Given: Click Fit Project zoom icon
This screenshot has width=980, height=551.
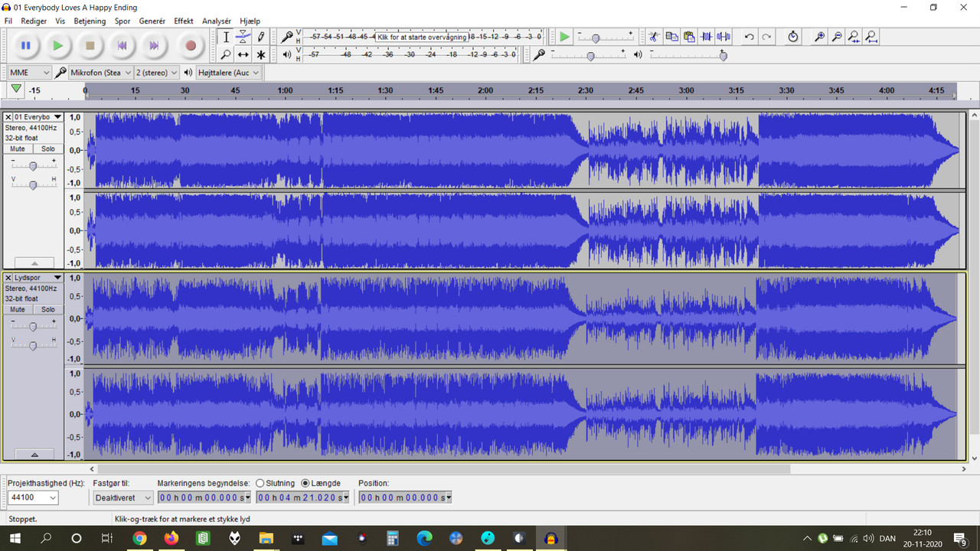Looking at the screenshot, I should coord(871,37).
